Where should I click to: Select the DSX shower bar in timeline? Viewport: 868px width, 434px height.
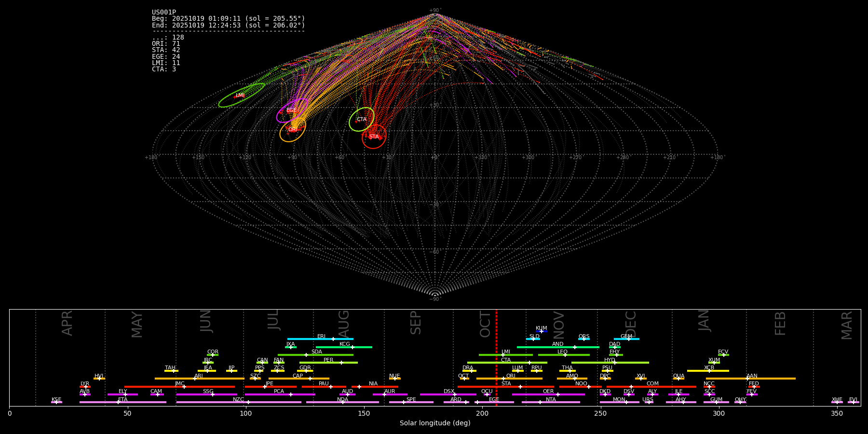(448, 394)
